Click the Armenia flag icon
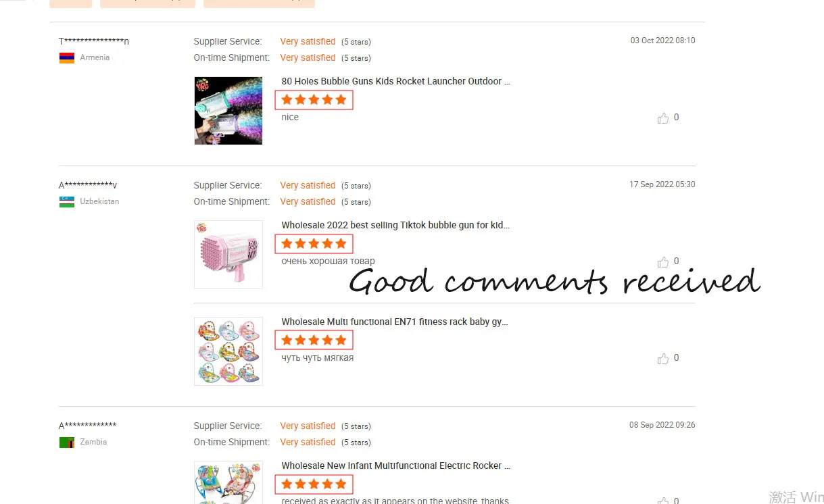The width and height of the screenshot is (824, 504). [x=67, y=58]
